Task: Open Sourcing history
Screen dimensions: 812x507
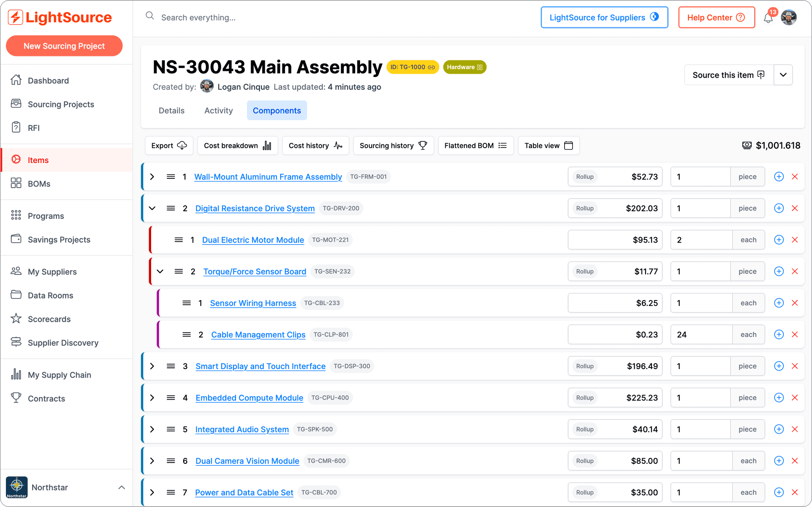Action: point(393,145)
